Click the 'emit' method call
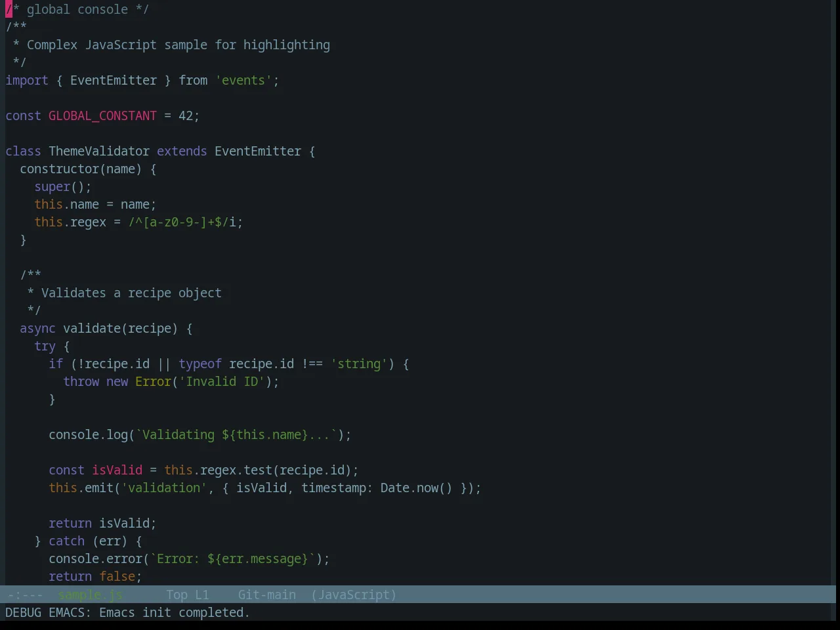The image size is (840, 630). pos(99,488)
